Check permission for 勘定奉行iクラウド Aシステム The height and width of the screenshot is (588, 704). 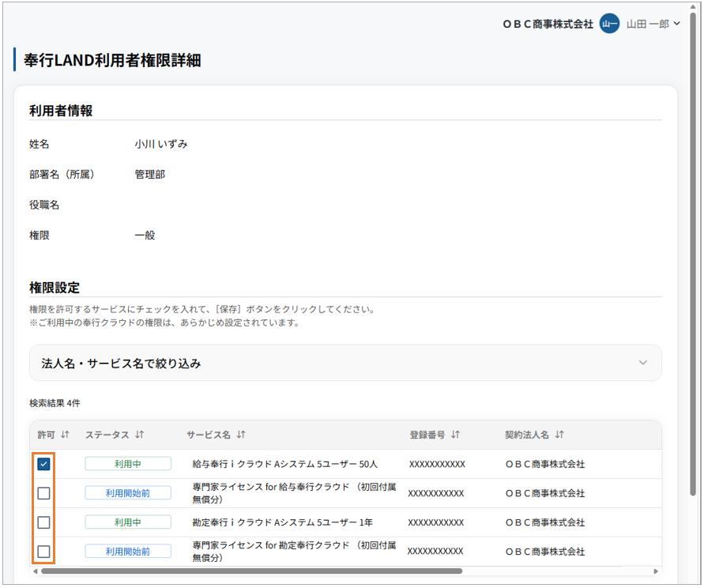43,522
